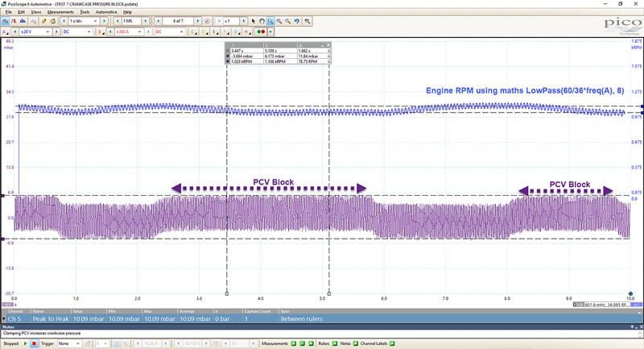The width and height of the screenshot is (644, 349).
Task: Select the Ch 5 Peak To Peak measurement row
Action: [320, 319]
